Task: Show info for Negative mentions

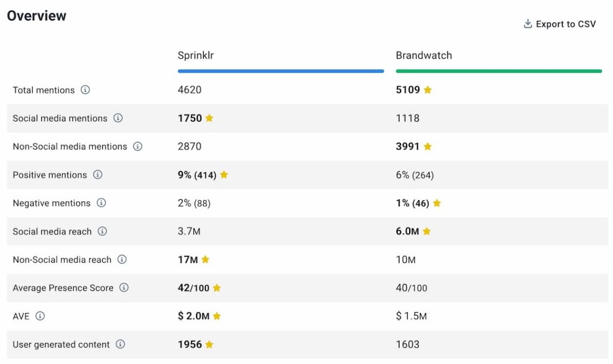Action: click(101, 203)
